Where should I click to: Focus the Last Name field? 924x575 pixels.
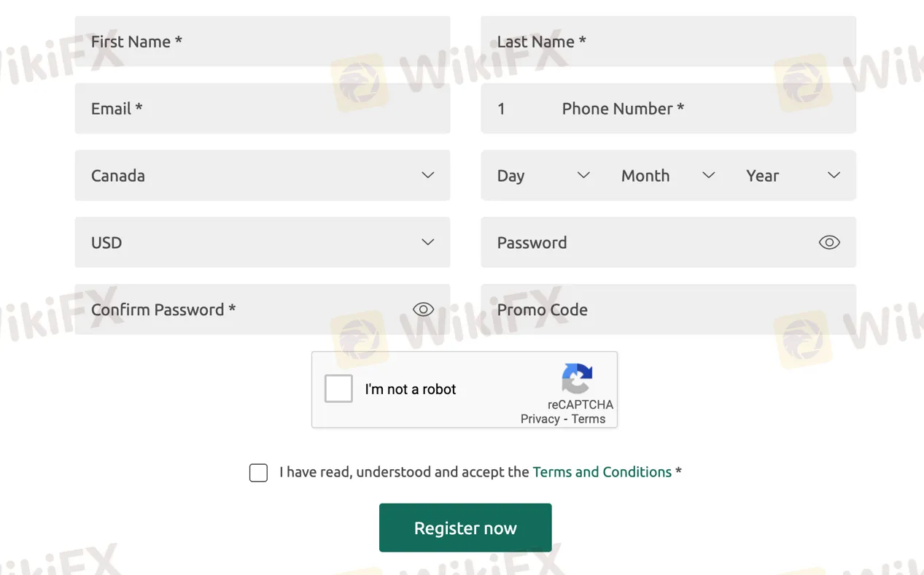pos(668,42)
